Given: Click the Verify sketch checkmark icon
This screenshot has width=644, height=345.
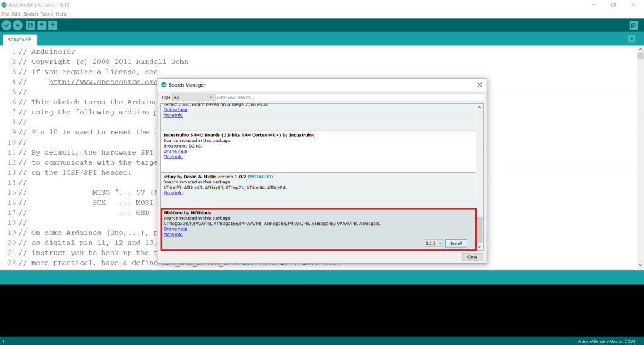Looking at the screenshot, I should pos(6,25).
